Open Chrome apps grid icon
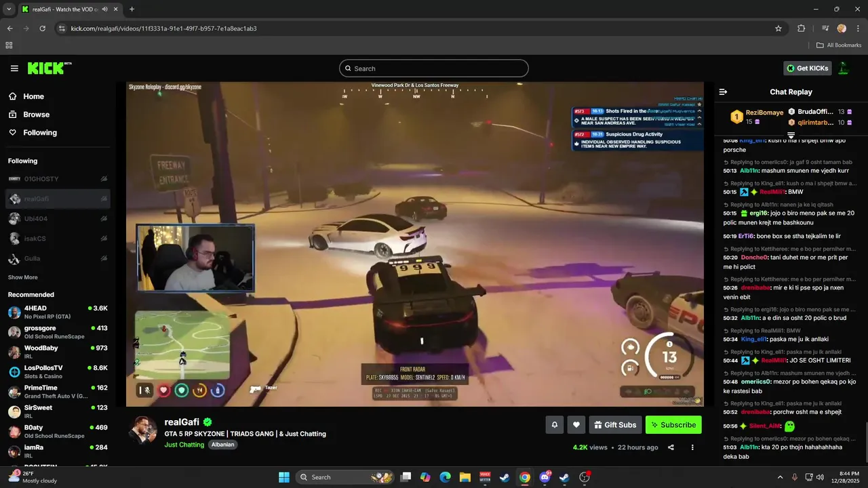The height and width of the screenshot is (488, 868). click(9, 45)
